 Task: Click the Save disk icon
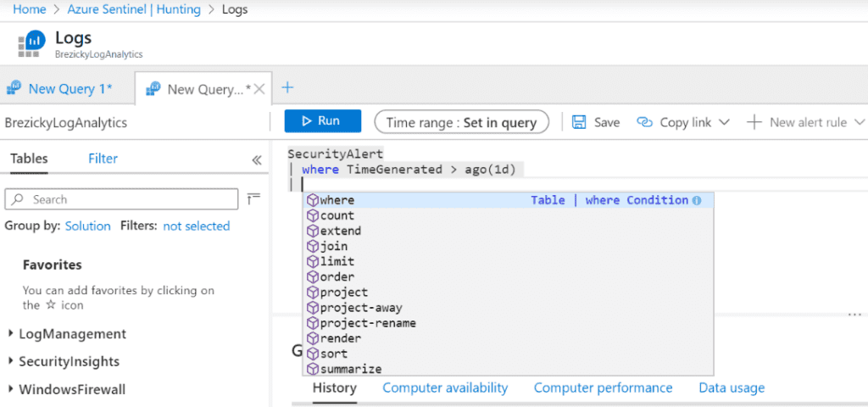(x=579, y=122)
